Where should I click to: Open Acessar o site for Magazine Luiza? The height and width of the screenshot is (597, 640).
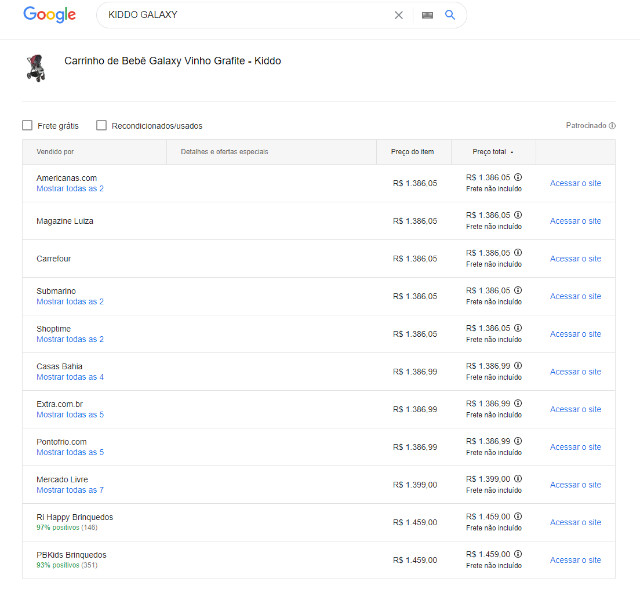click(x=576, y=221)
